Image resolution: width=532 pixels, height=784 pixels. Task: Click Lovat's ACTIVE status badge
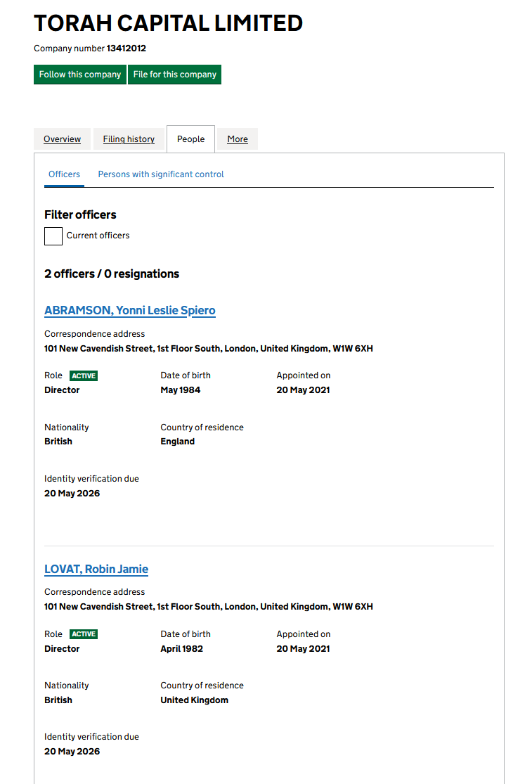pos(84,634)
